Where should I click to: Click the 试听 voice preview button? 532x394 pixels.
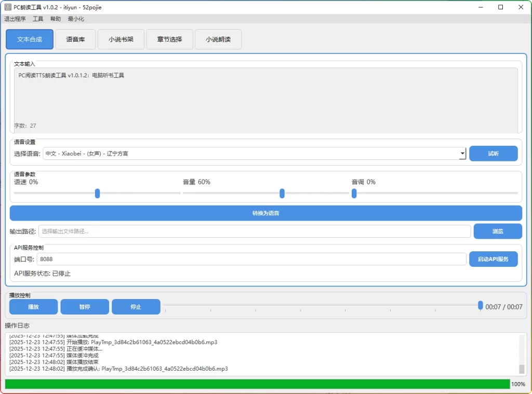(x=493, y=153)
